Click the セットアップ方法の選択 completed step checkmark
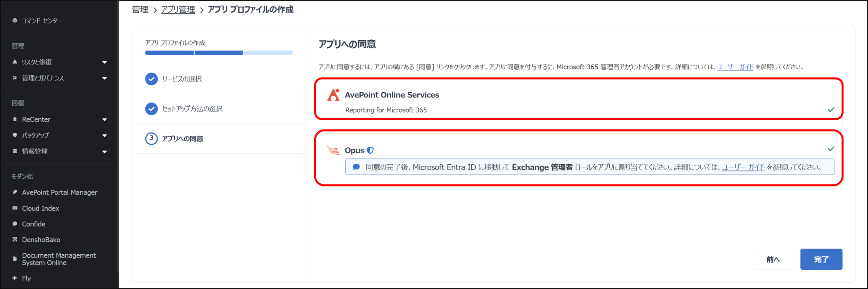868x289 pixels. (x=151, y=109)
